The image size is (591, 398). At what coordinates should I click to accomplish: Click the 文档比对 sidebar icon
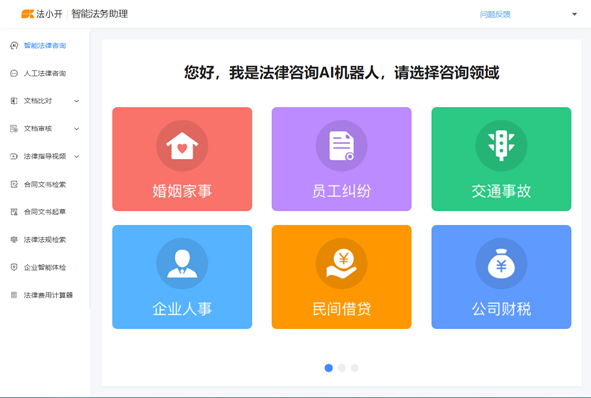click(14, 101)
